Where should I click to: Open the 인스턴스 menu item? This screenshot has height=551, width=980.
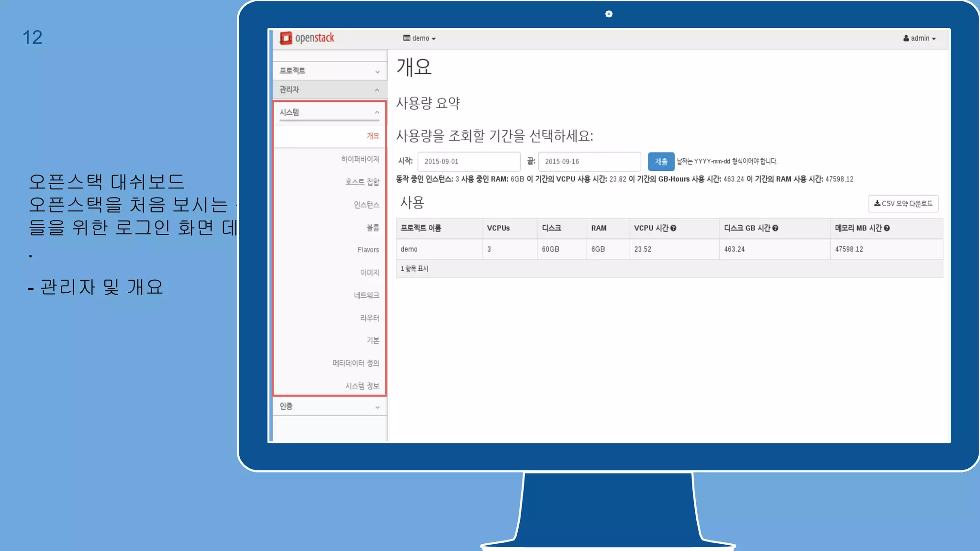366,205
